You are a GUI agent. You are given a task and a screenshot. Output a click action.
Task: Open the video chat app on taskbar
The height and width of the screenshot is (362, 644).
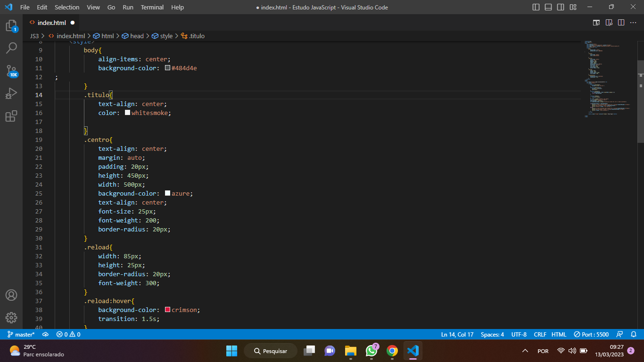click(330, 351)
